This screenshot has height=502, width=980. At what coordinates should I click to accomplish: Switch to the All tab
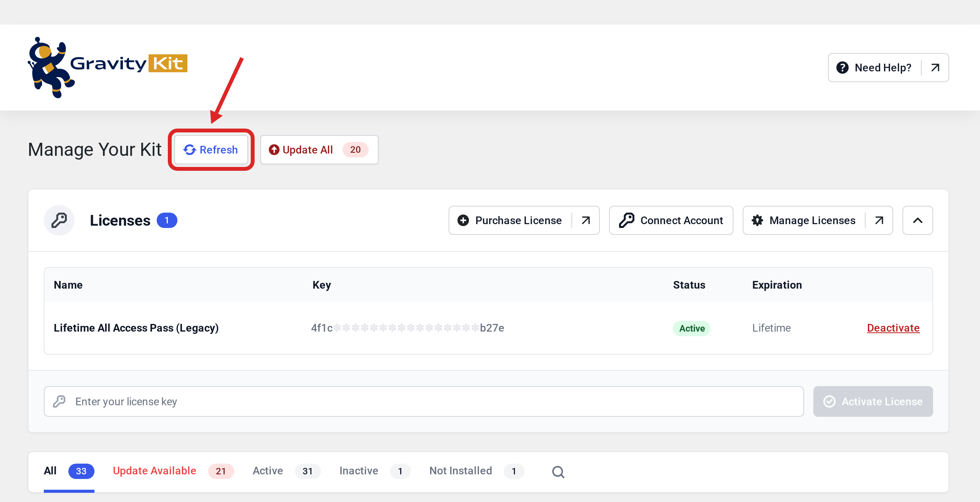coord(69,471)
